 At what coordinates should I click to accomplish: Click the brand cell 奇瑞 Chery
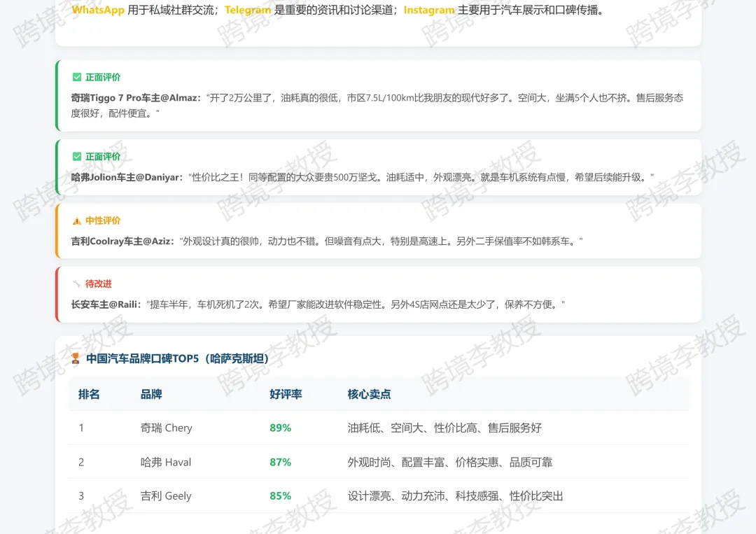pos(167,428)
